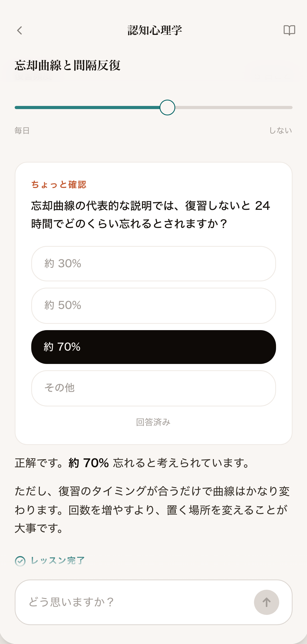Click the review frequency slider handle
Viewport: 307px width, 644px height.
point(167,108)
